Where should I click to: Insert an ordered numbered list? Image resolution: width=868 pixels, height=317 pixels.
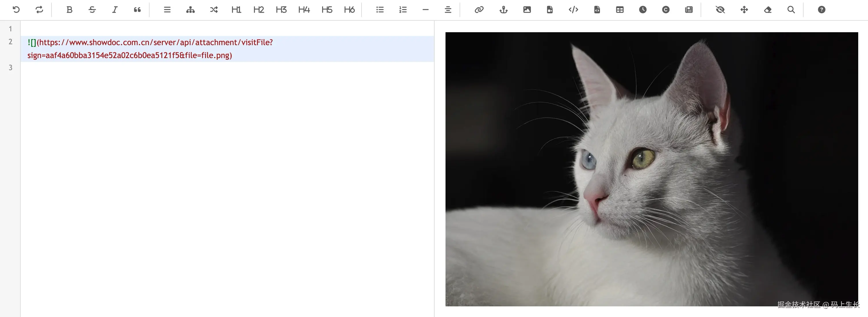[x=403, y=9]
